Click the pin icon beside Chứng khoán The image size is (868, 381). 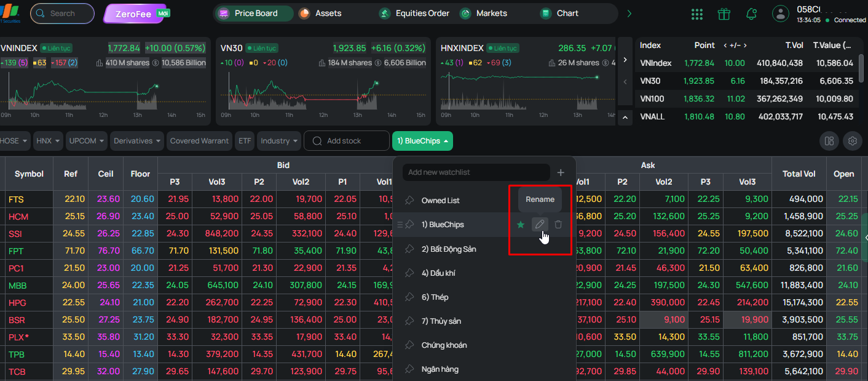[x=409, y=345]
